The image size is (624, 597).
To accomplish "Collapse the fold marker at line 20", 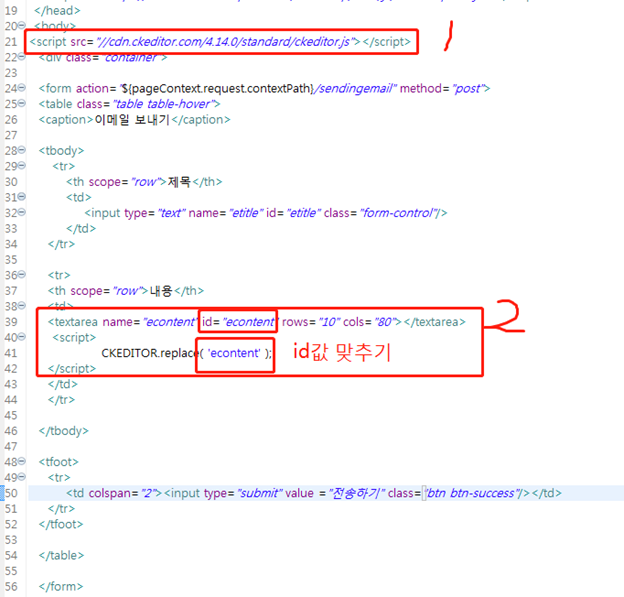I will pyautogui.click(x=22, y=25).
